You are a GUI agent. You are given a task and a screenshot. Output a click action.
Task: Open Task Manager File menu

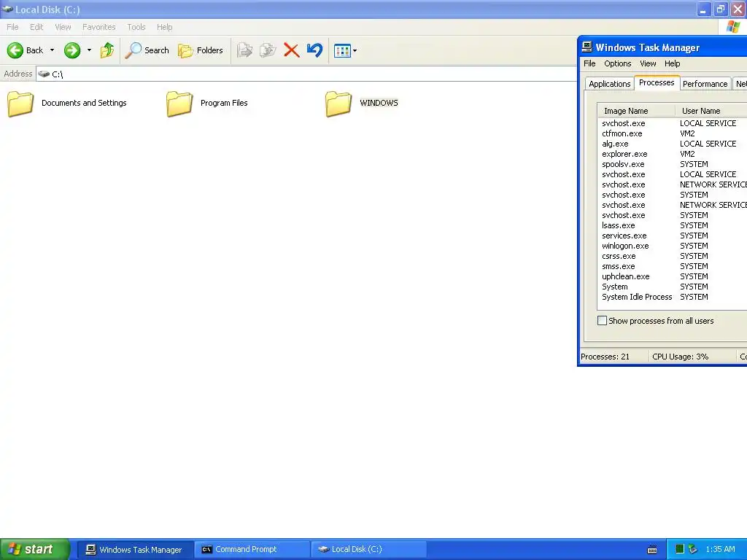pyautogui.click(x=589, y=63)
